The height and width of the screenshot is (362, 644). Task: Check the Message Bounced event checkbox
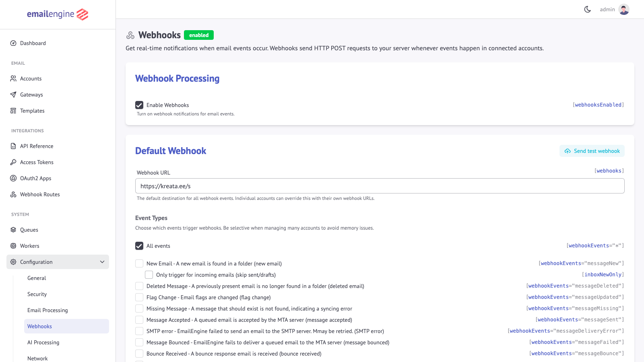[139, 342]
